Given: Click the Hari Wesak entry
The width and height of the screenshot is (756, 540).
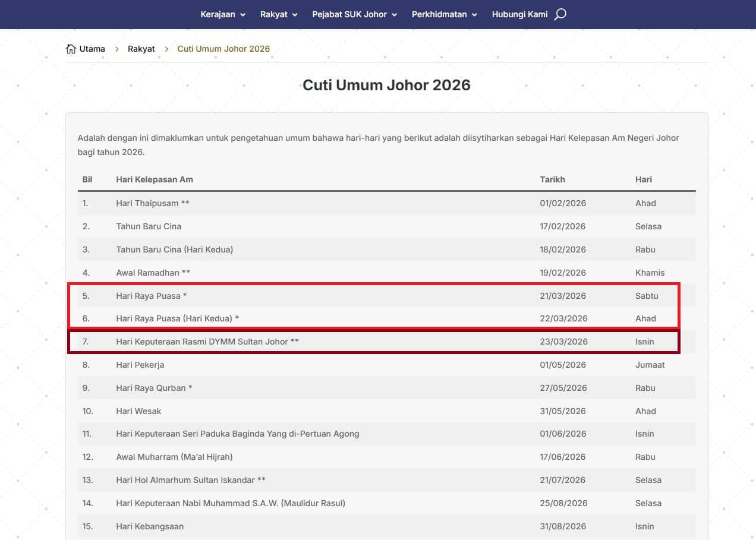Looking at the screenshot, I should 138,411.
